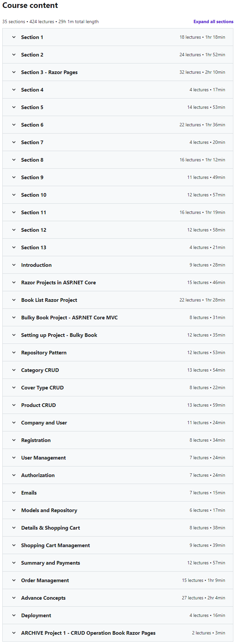
Task: Click the Summary and Payments heading
Action: [x=51, y=563]
